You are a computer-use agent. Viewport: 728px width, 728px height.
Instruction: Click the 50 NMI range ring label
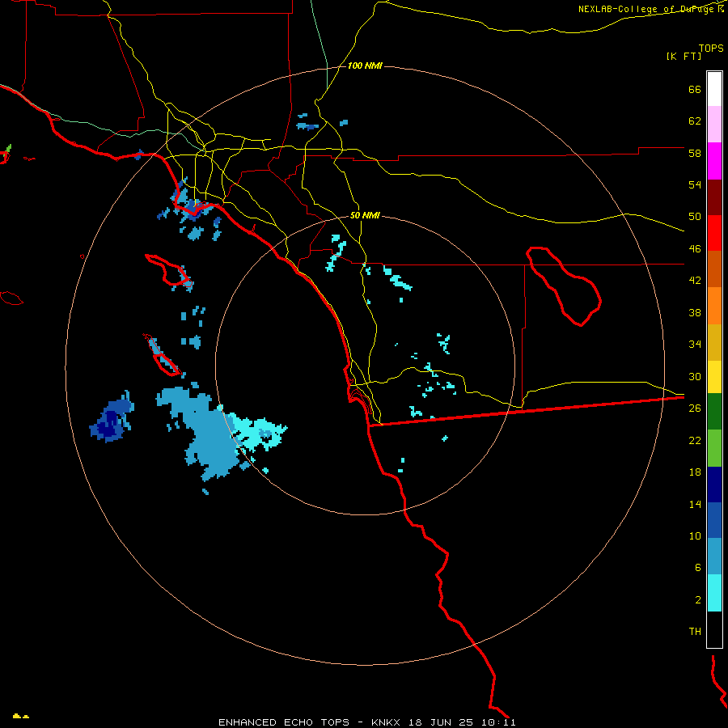click(x=365, y=215)
